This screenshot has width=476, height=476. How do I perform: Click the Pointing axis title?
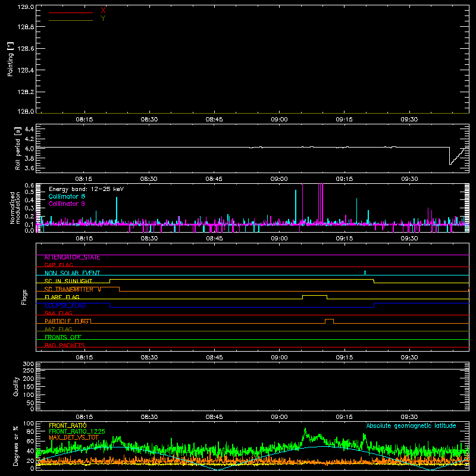pyautogui.click(x=10, y=59)
